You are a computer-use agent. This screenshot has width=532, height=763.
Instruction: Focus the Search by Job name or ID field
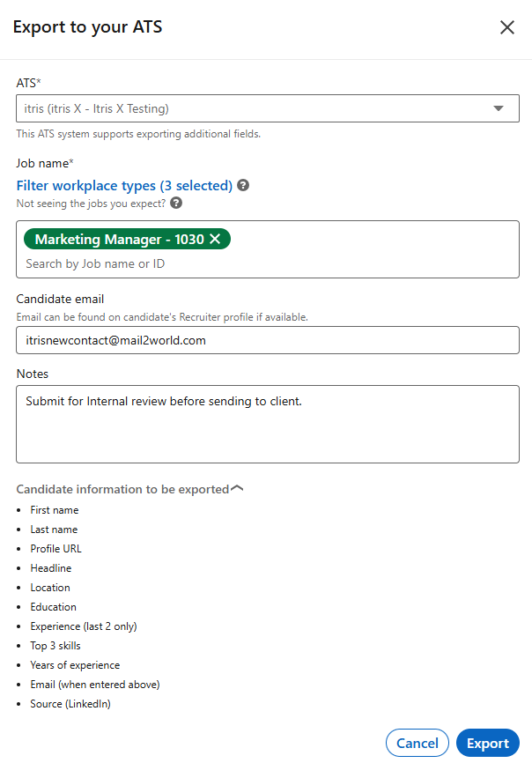click(x=268, y=263)
